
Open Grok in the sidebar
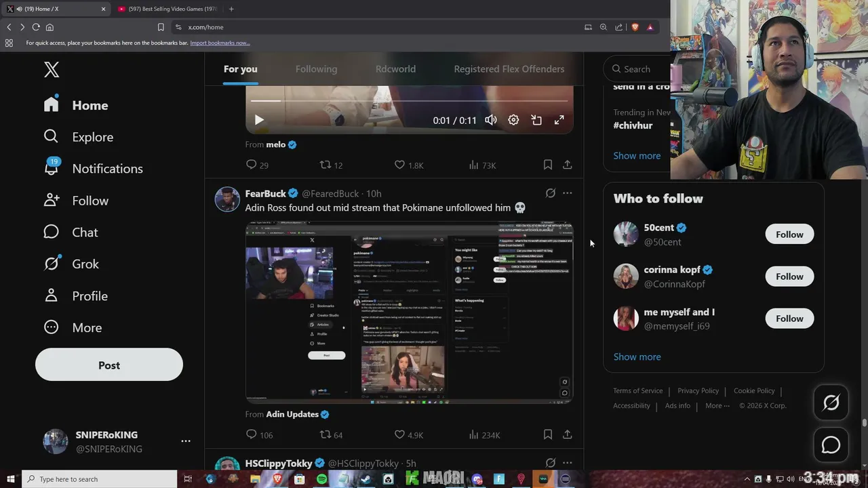(71, 264)
